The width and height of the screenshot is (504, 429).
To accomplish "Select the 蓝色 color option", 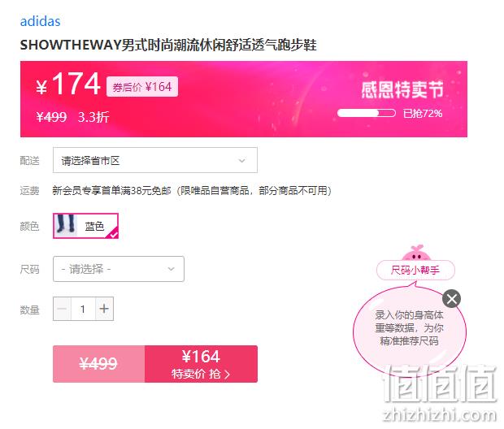I will click(86, 226).
